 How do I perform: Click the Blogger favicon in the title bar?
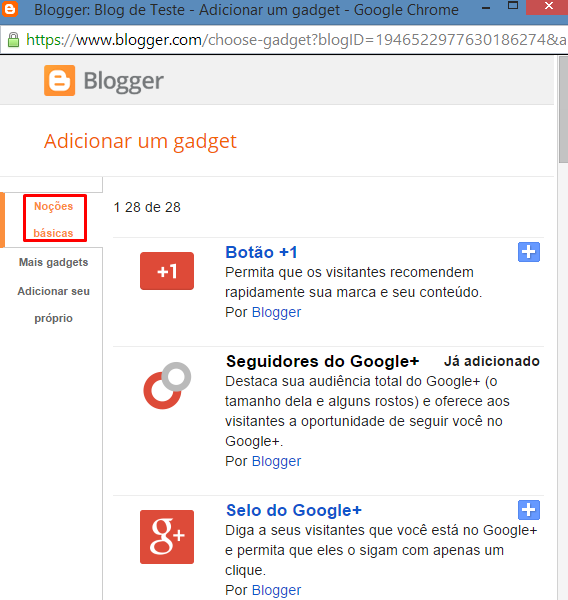(10, 8)
